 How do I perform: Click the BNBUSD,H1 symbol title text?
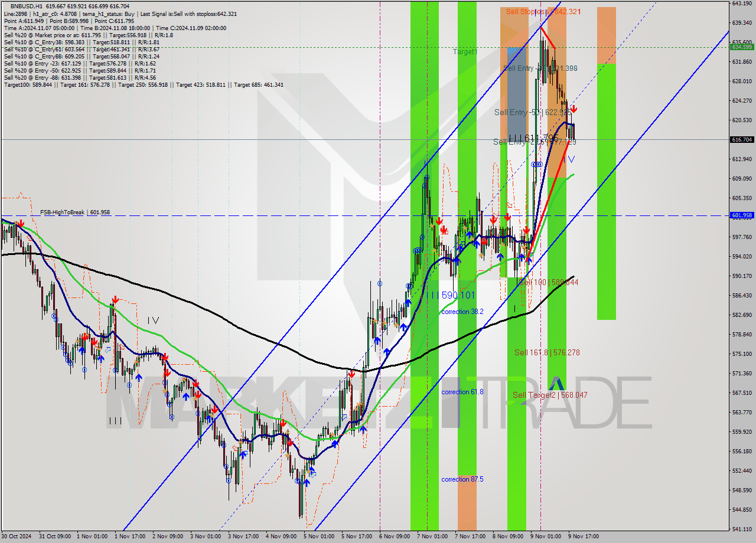27,6
